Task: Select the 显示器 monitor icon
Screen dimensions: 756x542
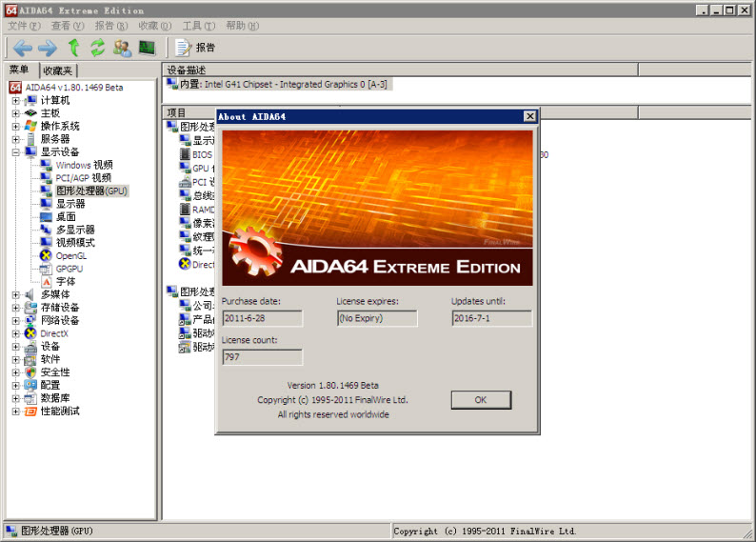Action: tap(47, 204)
